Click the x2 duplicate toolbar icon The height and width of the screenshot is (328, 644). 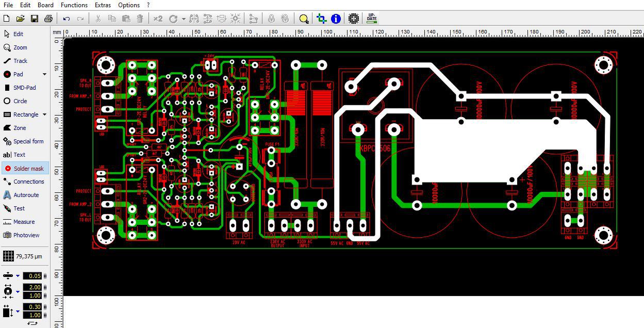tap(158, 19)
